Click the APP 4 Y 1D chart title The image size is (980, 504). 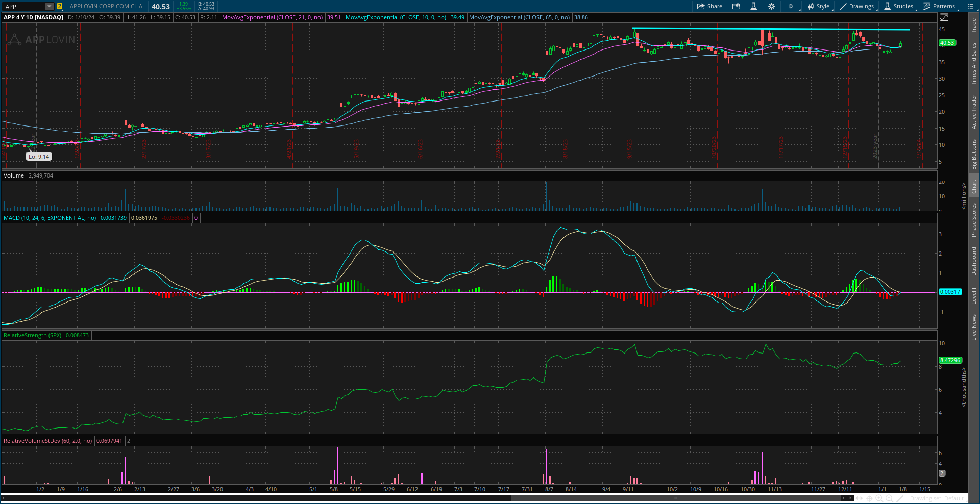coord(34,17)
